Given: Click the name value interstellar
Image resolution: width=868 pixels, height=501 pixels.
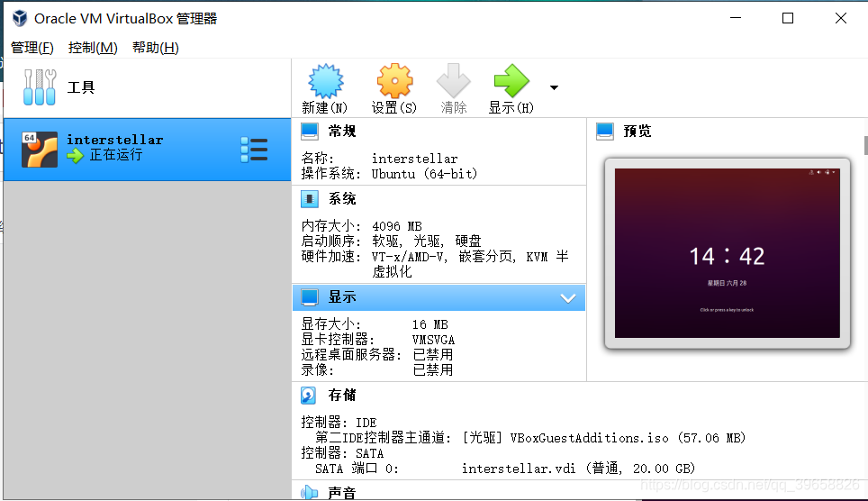Looking at the screenshot, I should (x=414, y=159).
